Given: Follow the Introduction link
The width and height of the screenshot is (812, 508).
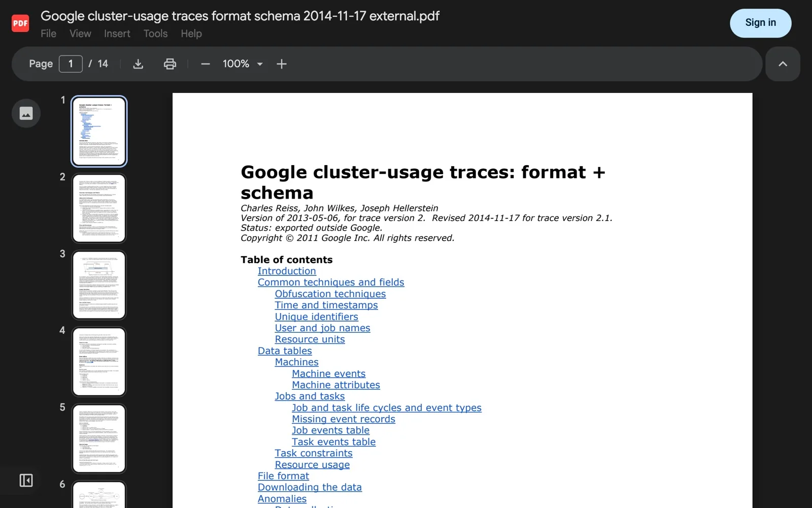Looking at the screenshot, I should [x=287, y=271].
